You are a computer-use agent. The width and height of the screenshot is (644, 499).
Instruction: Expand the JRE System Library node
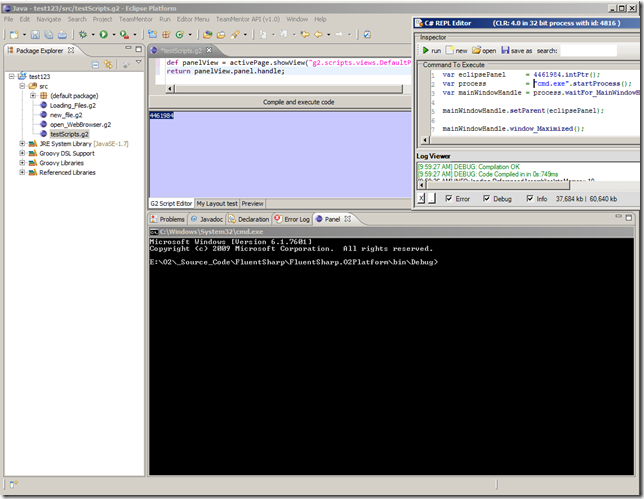click(22, 143)
